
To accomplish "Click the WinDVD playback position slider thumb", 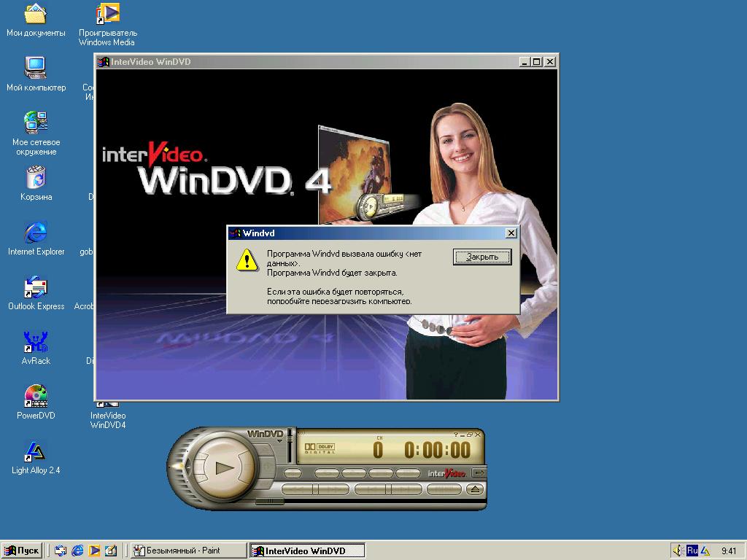I will pos(270,501).
